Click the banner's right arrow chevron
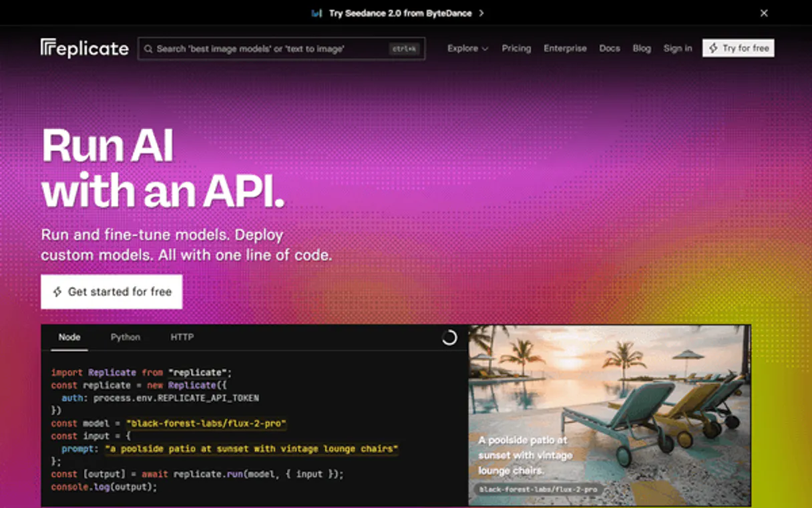Viewport: 812px width, 508px height. 481,13
